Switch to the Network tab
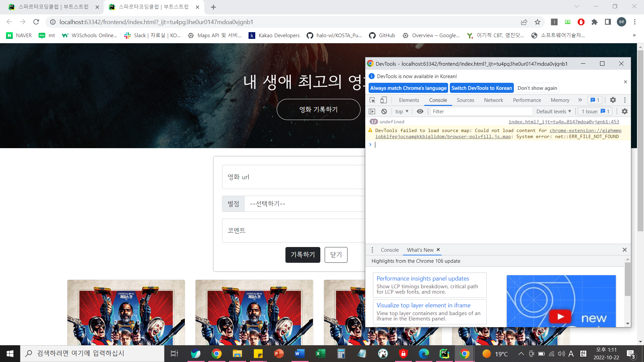Image resolution: width=644 pixels, height=362 pixels. click(x=493, y=100)
